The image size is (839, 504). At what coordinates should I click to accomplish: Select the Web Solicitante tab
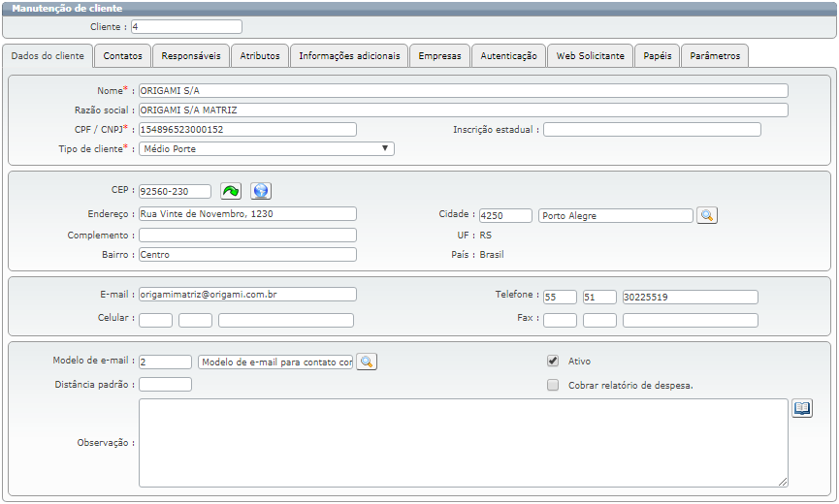tap(590, 55)
